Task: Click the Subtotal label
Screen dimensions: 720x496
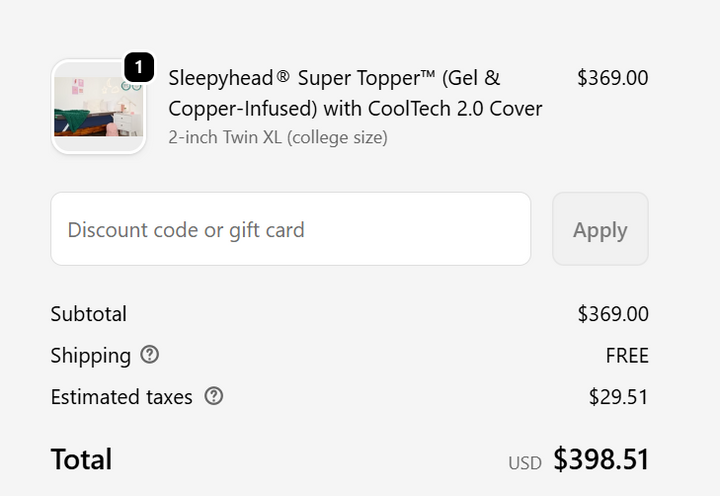Action: pyautogui.click(x=89, y=314)
